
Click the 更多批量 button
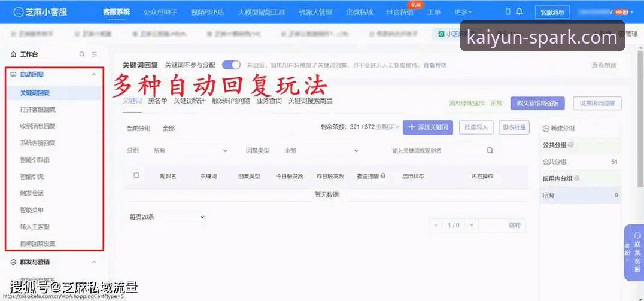coord(514,127)
